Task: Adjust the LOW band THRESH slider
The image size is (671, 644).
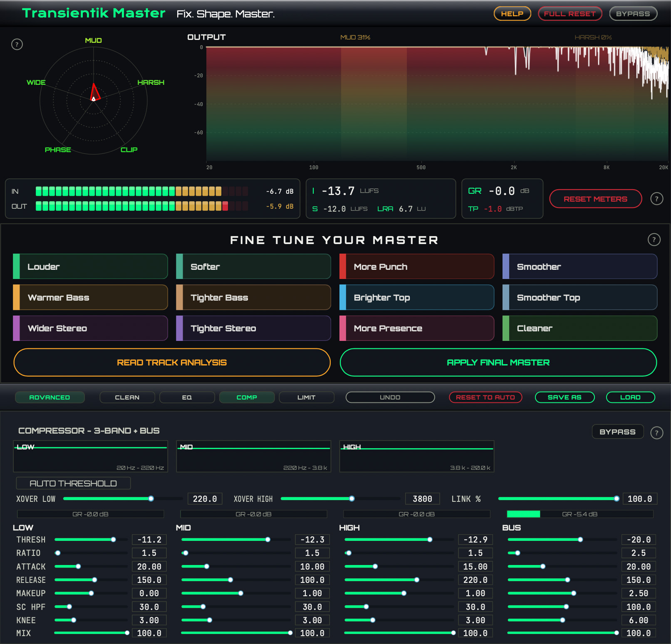Action: coord(91,540)
